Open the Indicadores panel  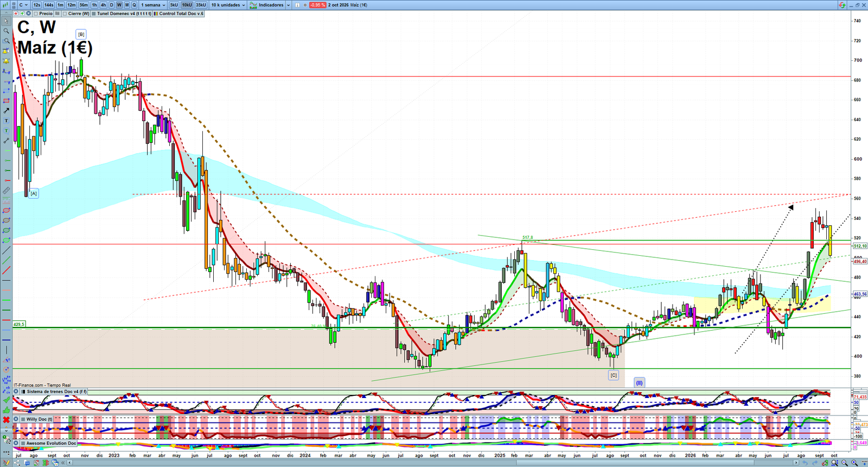tap(267, 5)
